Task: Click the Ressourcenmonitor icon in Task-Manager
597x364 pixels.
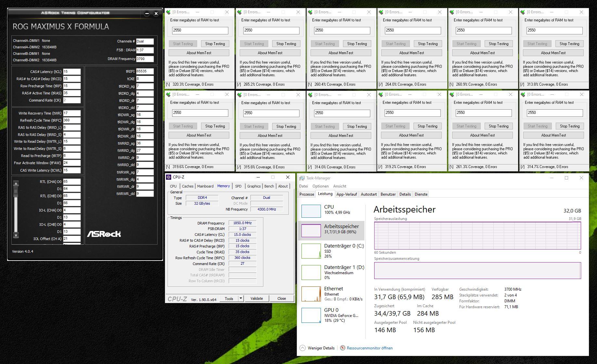Action: click(x=342, y=348)
